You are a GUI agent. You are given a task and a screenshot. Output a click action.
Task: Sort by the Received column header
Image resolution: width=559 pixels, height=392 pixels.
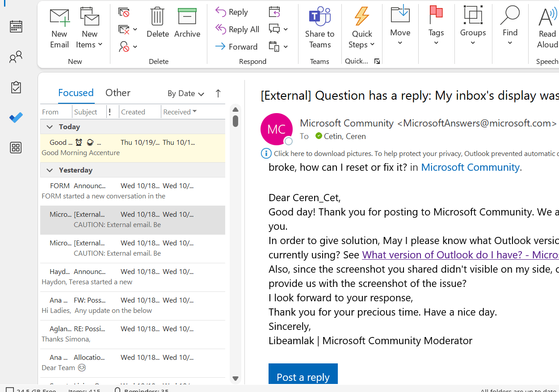coord(193,112)
